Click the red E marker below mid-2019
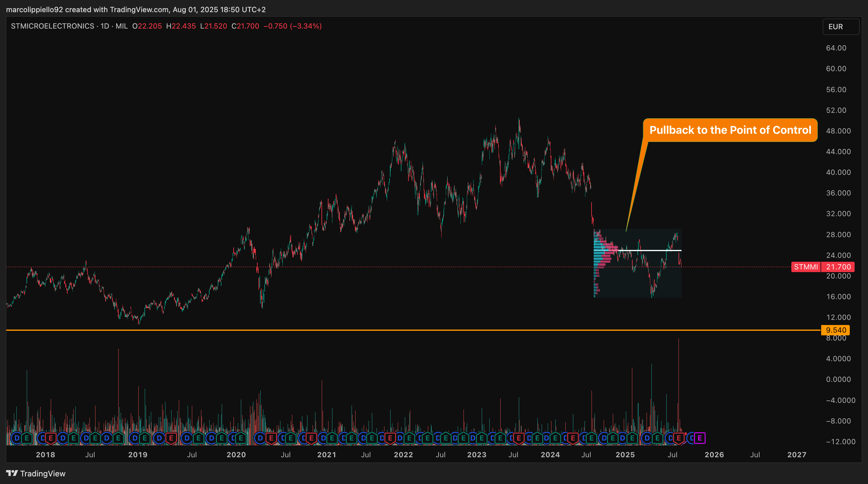This screenshot has width=868, height=484. 171,438
